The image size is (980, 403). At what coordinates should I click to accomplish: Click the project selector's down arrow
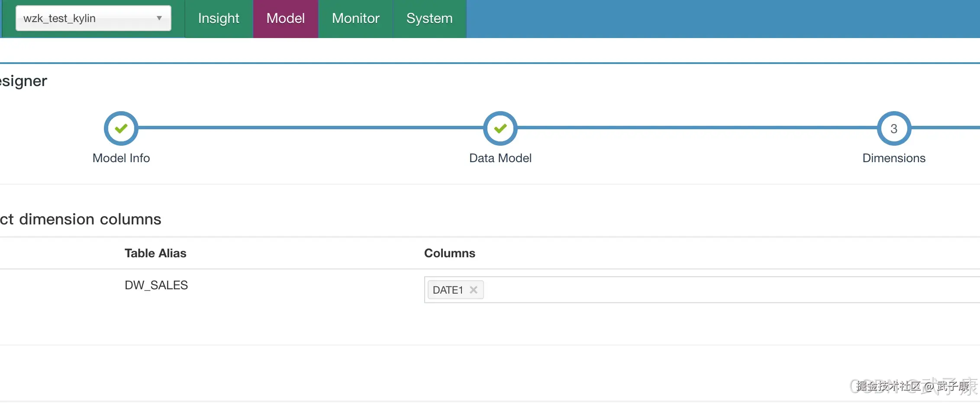click(159, 18)
